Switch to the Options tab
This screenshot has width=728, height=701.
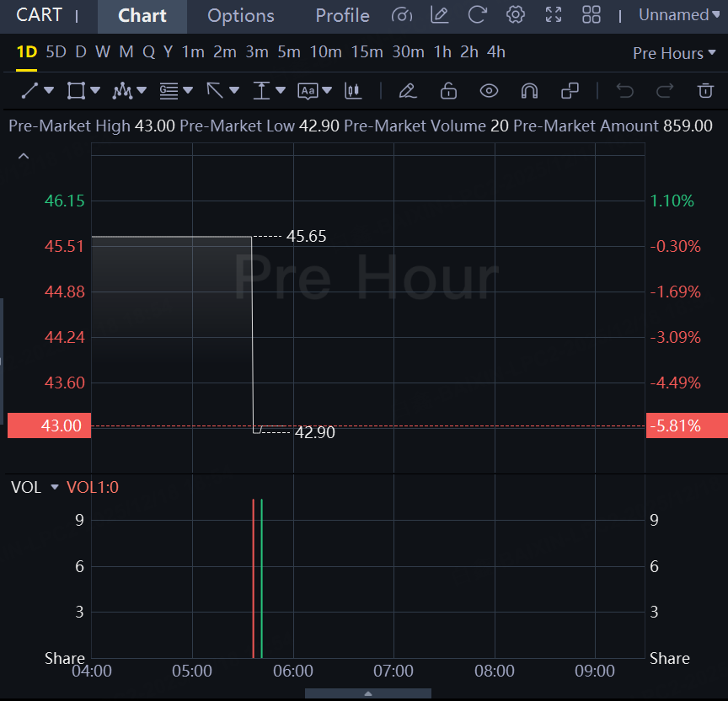click(x=240, y=16)
